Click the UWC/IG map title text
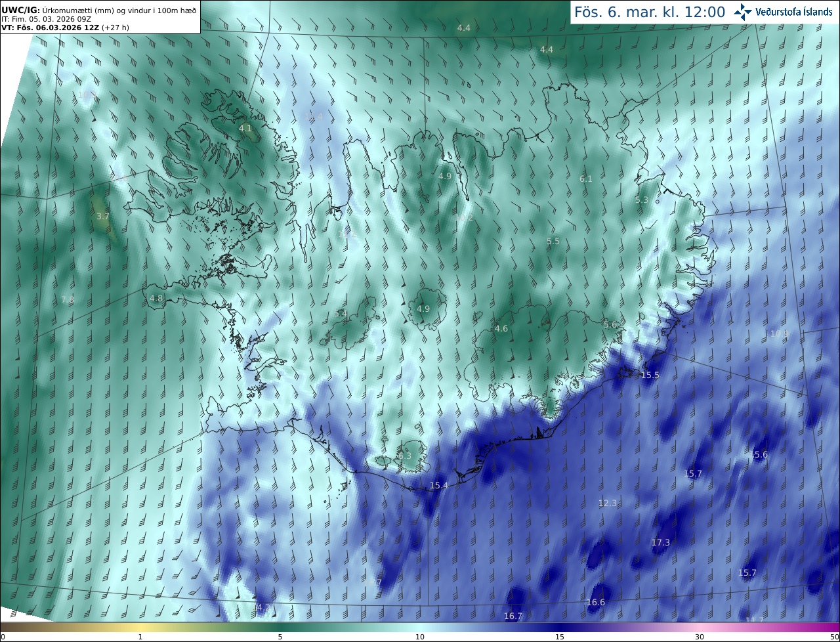The image size is (840, 642). tap(98, 9)
